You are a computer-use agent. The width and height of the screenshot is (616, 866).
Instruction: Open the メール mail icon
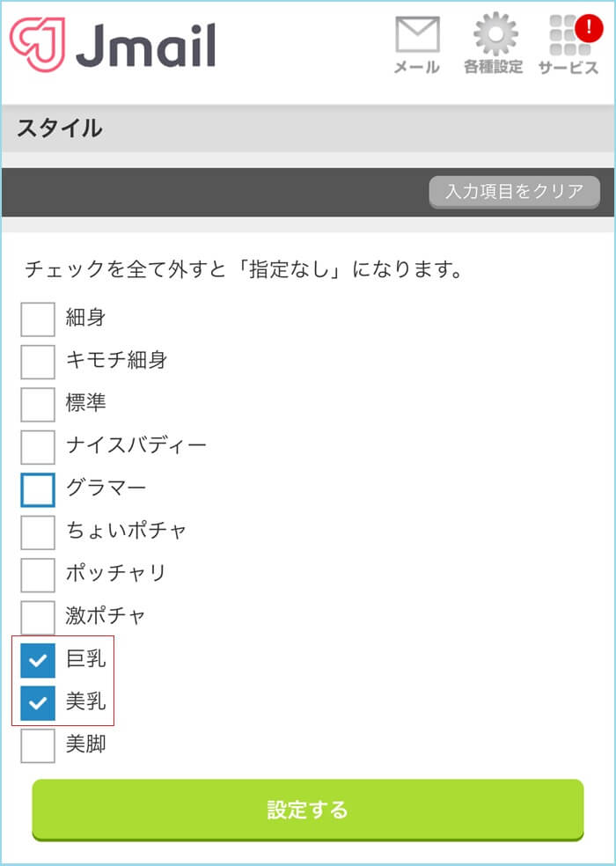pos(417,35)
